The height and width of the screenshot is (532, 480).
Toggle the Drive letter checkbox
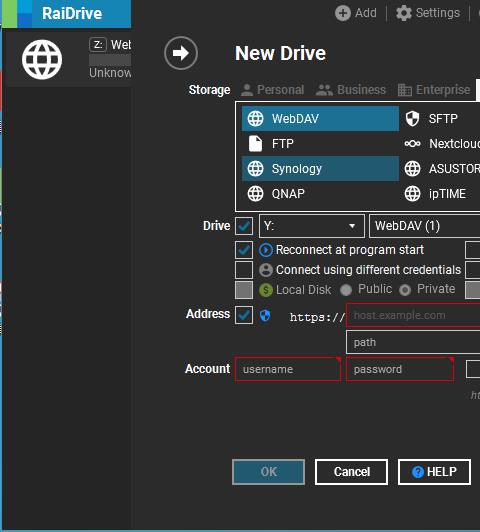[244, 226]
